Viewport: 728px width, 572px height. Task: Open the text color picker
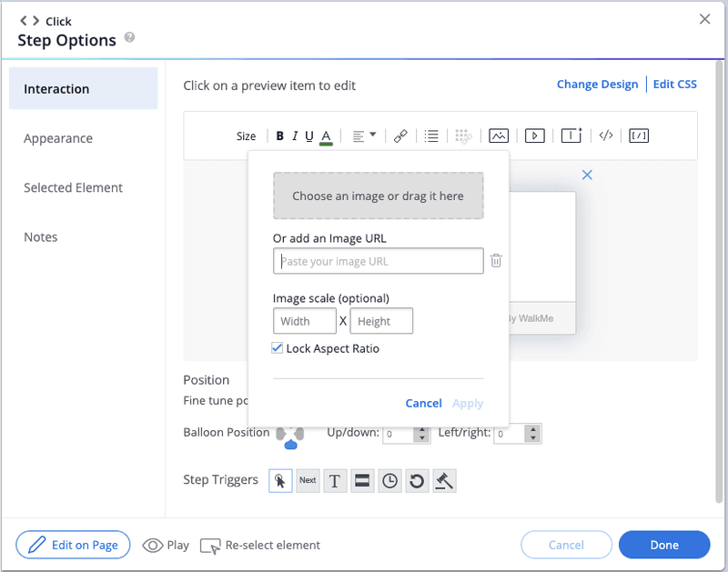pos(326,136)
